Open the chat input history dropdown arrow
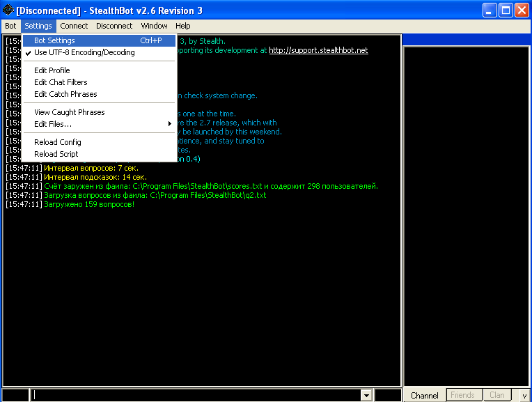Viewport: 532px width, 402px height. 366,395
